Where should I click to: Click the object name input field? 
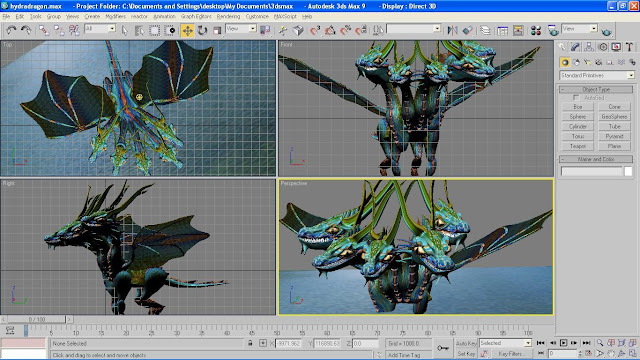(x=591, y=171)
